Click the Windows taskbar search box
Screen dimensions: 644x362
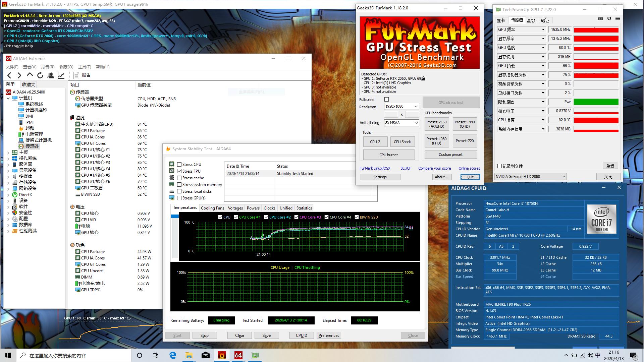74,355
